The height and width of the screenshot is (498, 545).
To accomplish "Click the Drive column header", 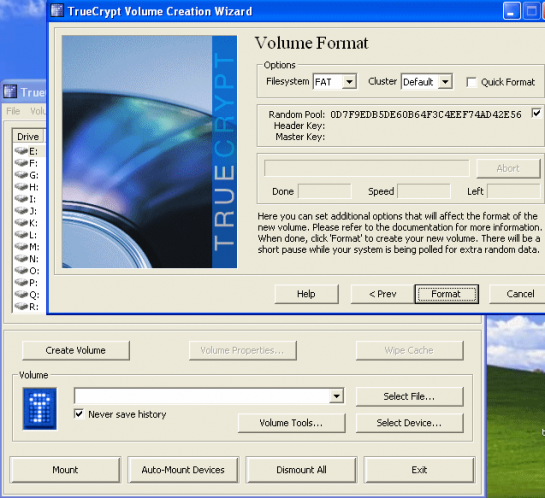I will pyautogui.click(x=28, y=137).
